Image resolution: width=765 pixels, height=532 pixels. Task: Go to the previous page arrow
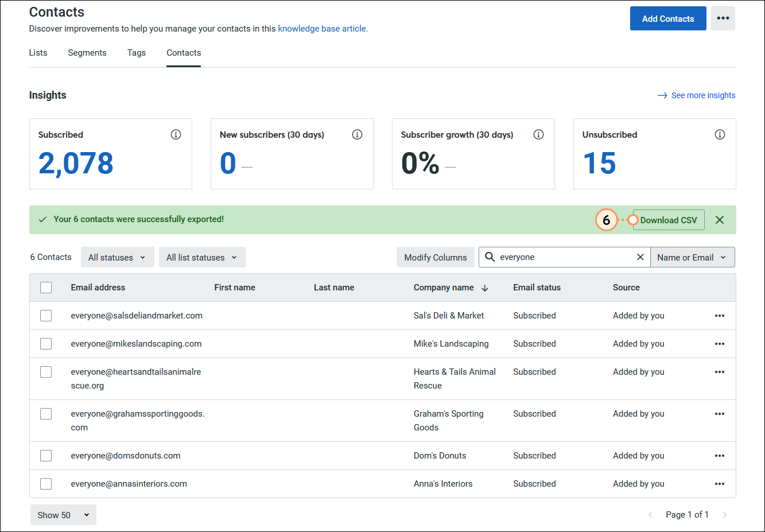(650, 515)
